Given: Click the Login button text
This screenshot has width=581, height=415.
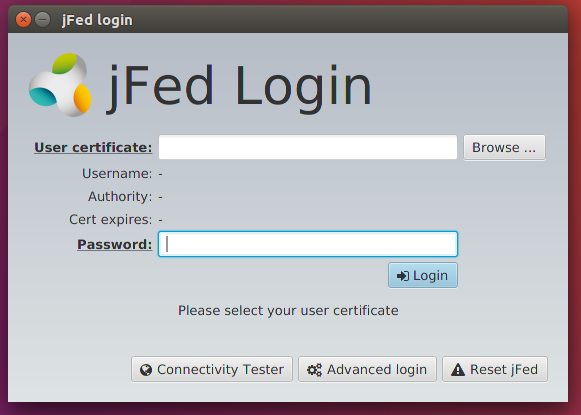Looking at the screenshot, I should tap(430, 276).
